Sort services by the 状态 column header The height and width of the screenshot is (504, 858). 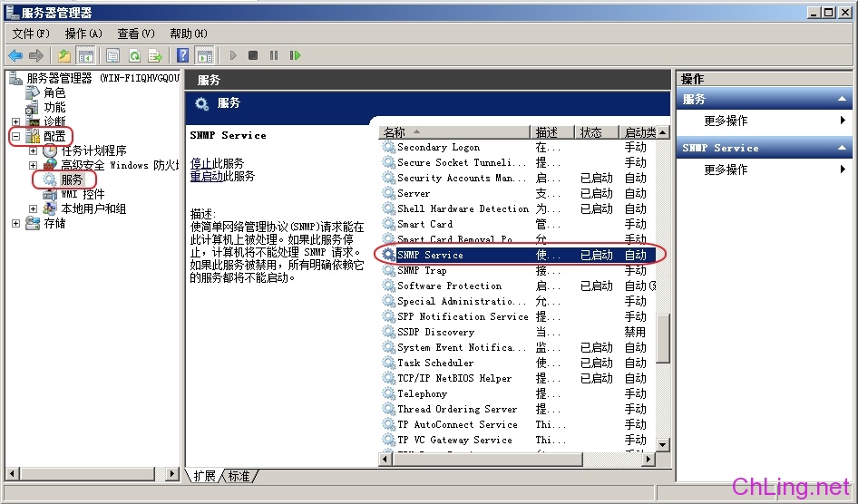pos(596,132)
